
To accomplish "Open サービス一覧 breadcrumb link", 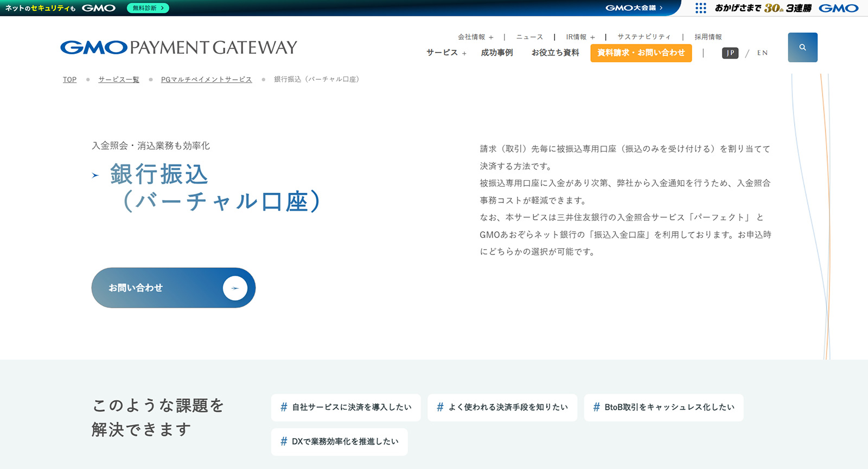I will pyautogui.click(x=119, y=79).
